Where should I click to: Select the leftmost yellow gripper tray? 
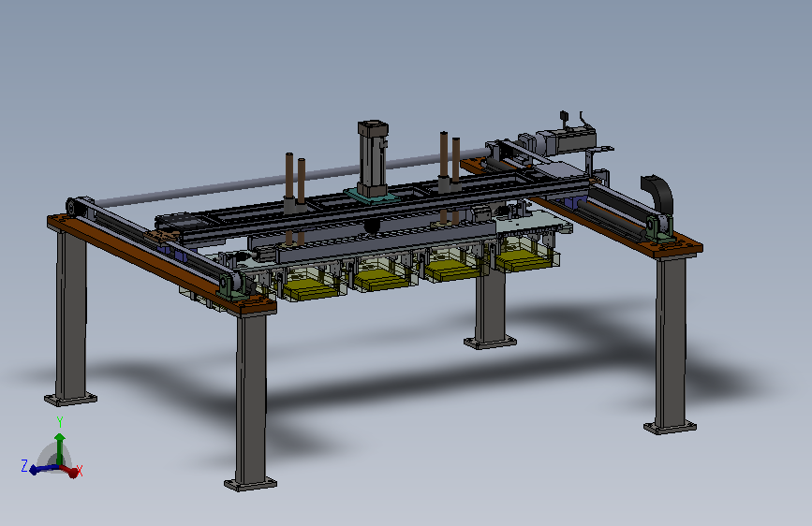click(x=310, y=290)
